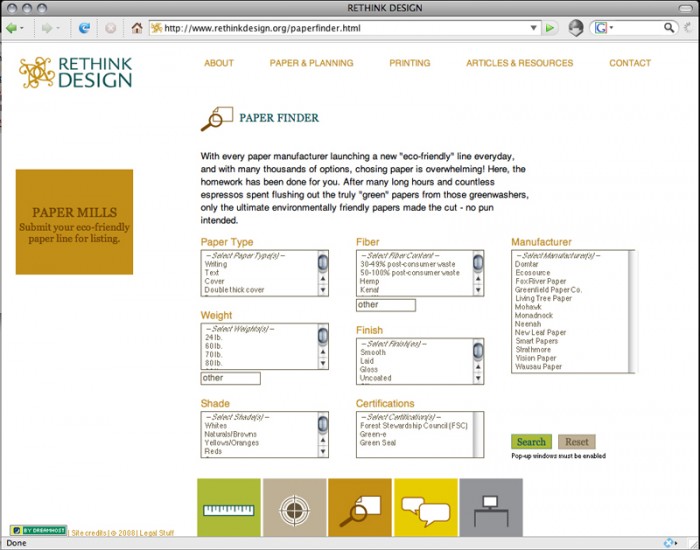Select Uncoated finish option
Screen dimensions: 700x550
(x=376, y=378)
